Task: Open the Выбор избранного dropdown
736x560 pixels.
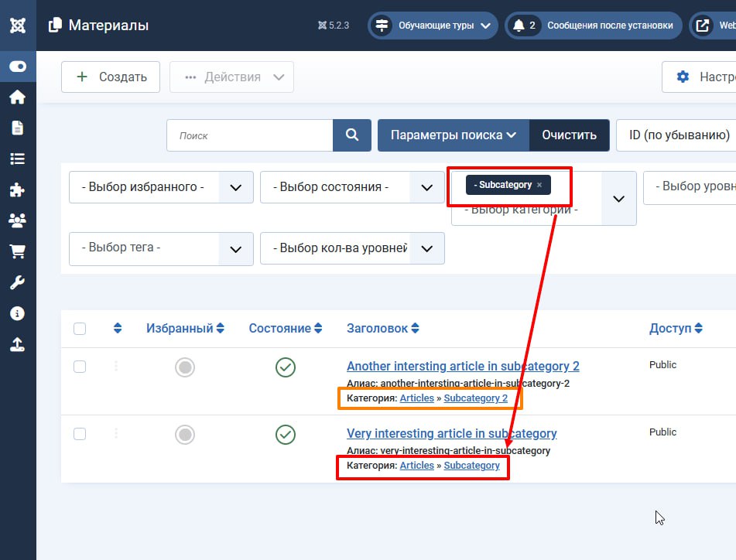Action: [x=161, y=187]
